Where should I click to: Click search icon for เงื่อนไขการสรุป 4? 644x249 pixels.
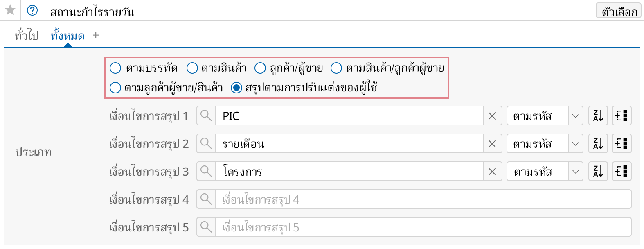[206, 199]
